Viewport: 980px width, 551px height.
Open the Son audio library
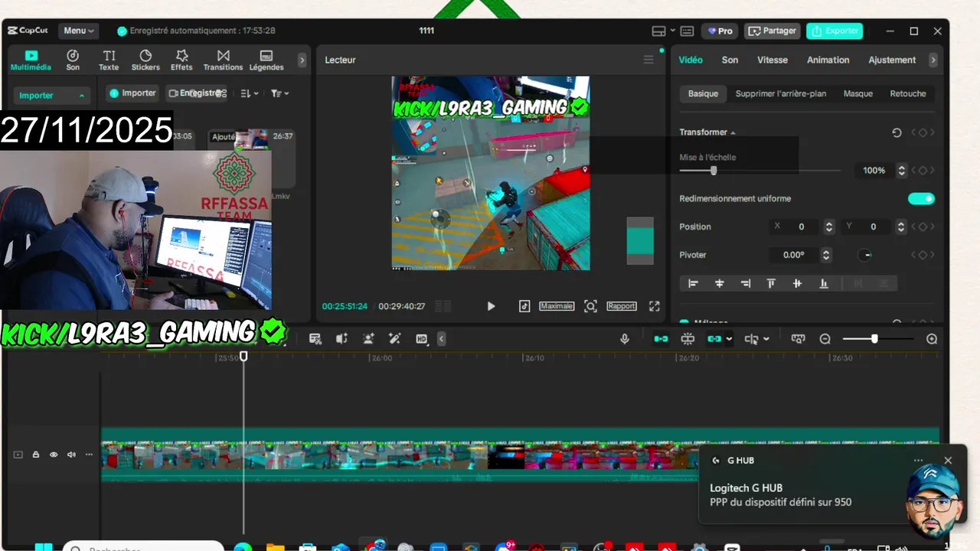click(x=73, y=60)
